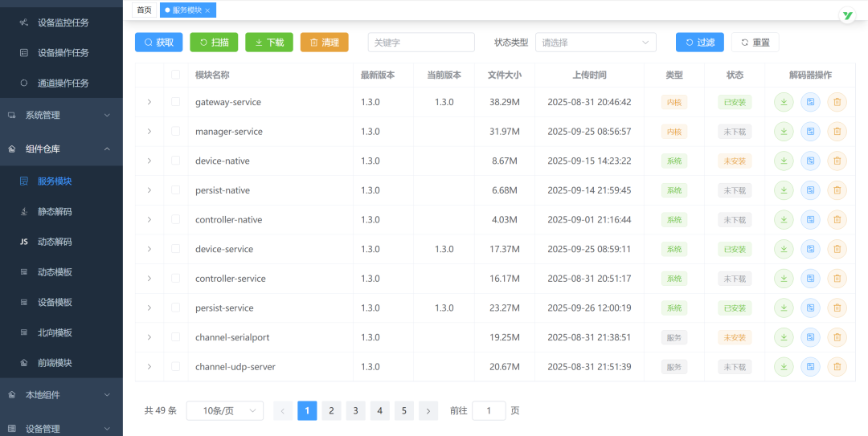Click the 关键字 search input field
Viewport: 868px width, 436px height.
pyautogui.click(x=421, y=43)
